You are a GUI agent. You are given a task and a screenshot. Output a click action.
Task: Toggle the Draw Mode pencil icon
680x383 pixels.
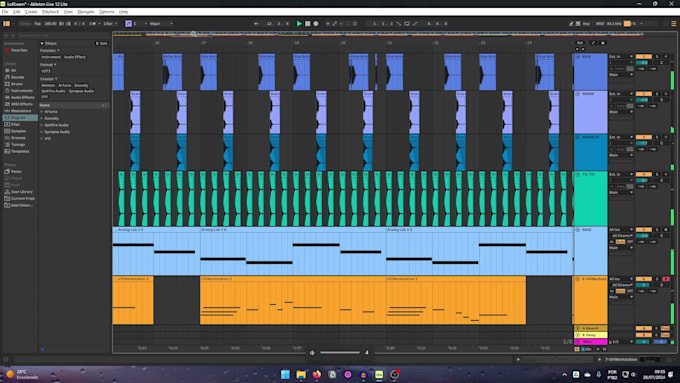pyautogui.click(x=571, y=23)
